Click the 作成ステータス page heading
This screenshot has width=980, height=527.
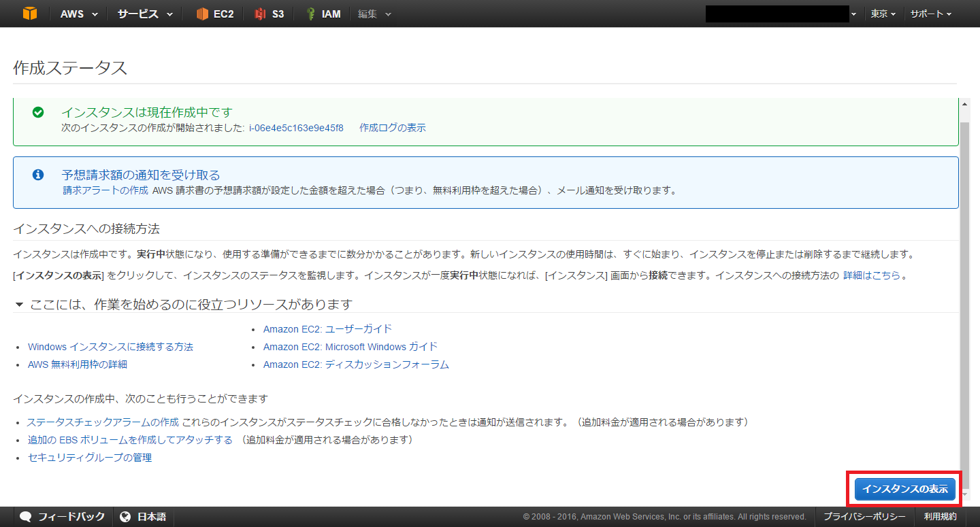coord(70,68)
